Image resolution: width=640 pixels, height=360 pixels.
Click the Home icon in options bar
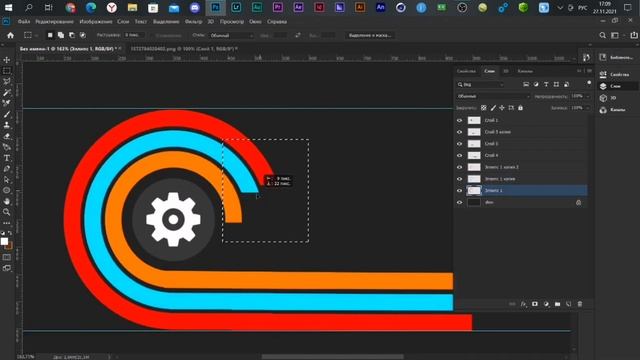click(x=11, y=36)
